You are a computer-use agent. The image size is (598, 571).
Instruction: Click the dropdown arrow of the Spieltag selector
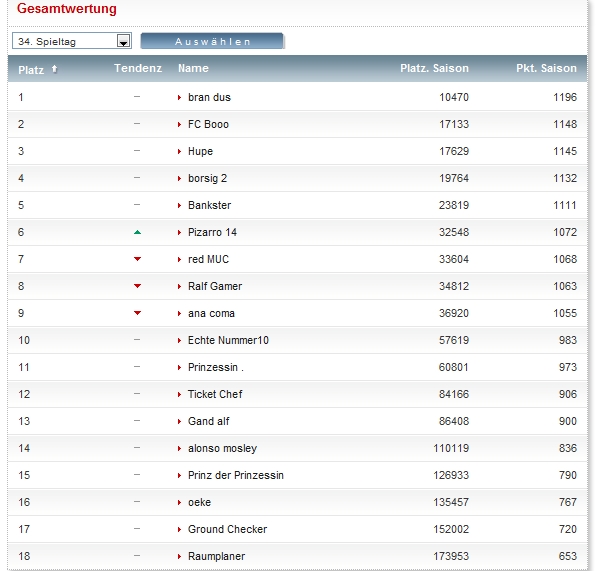[123, 41]
